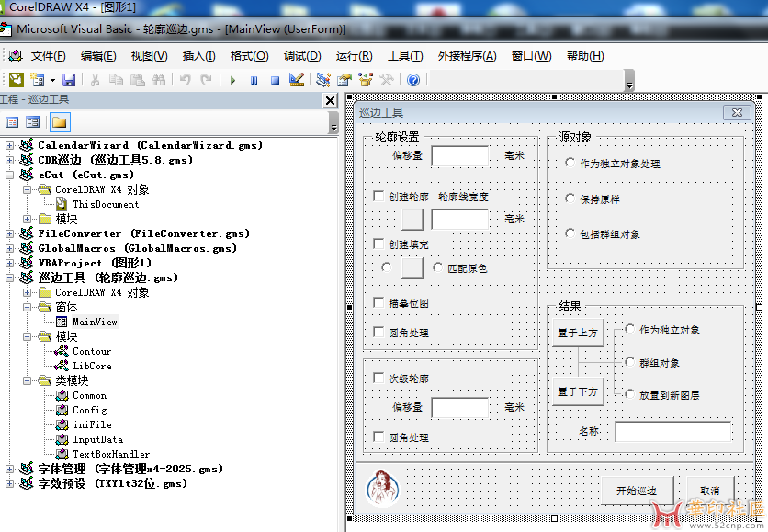768x532 pixels.
Task: Click the 置于上方 button
Action: tap(578, 333)
